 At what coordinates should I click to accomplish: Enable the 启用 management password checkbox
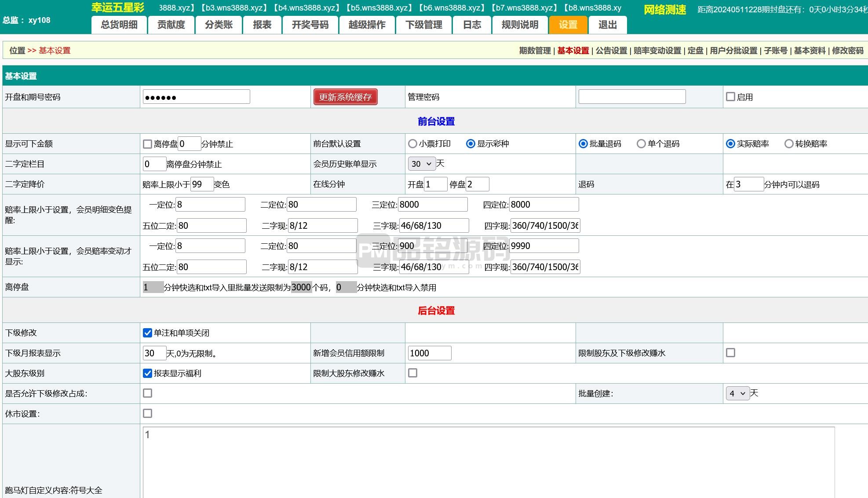point(730,97)
